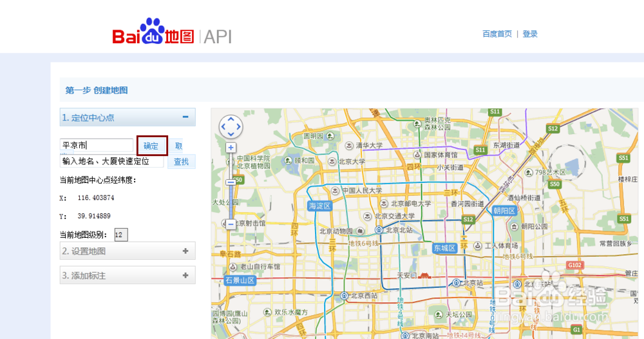Click the Baidu Map API logo

[x=172, y=32]
